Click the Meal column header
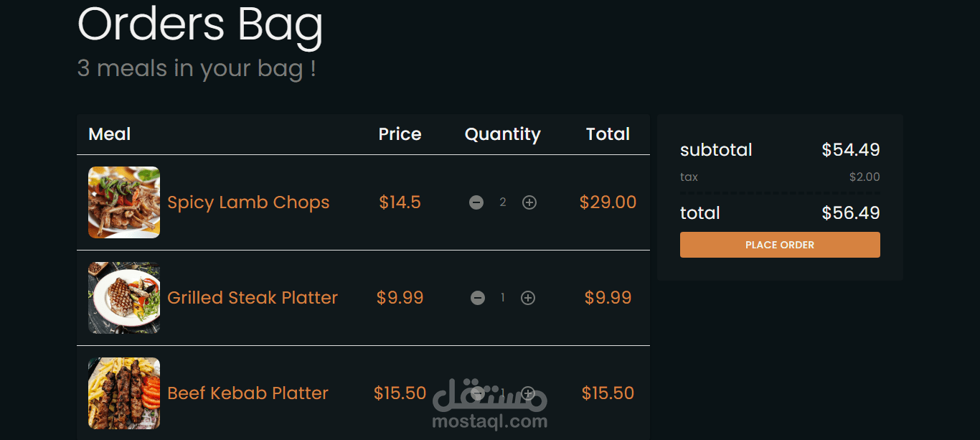 [x=110, y=134]
